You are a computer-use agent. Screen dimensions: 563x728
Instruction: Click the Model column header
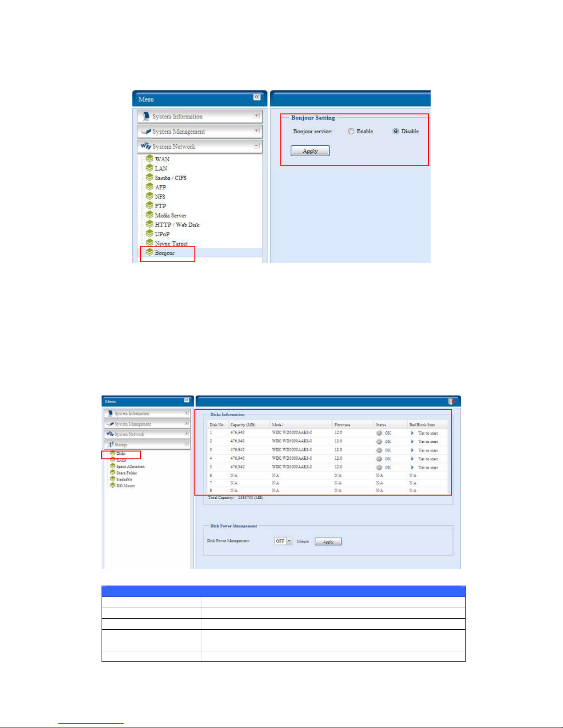[x=277, y=425]
